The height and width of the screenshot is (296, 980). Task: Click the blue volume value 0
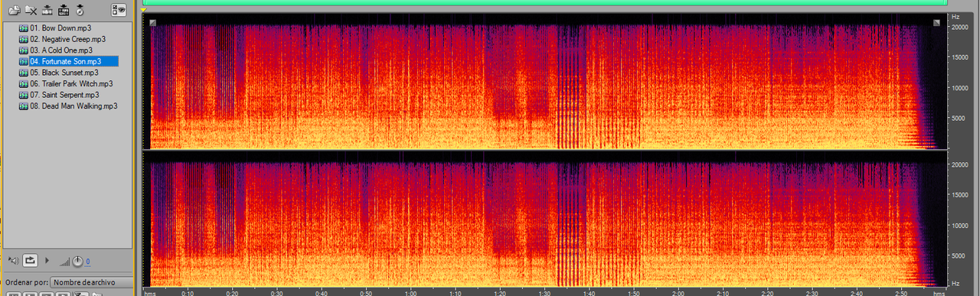[87, 262]
